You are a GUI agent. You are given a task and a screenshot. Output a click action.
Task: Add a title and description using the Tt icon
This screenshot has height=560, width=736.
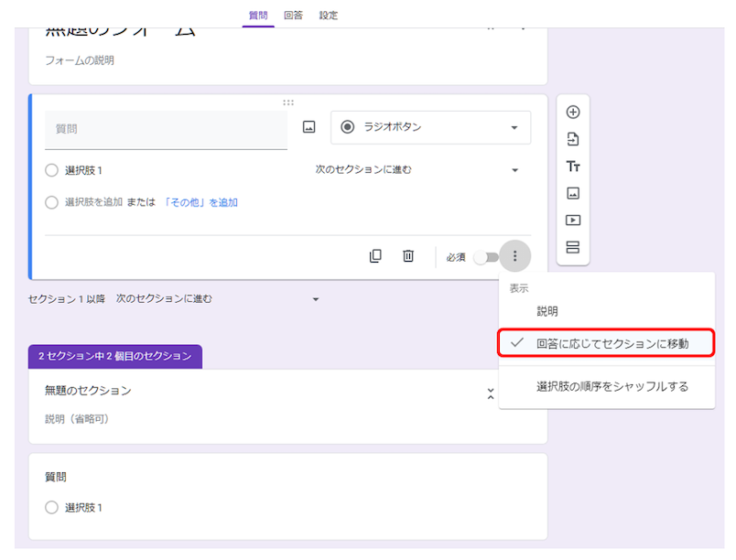point(572,167)
